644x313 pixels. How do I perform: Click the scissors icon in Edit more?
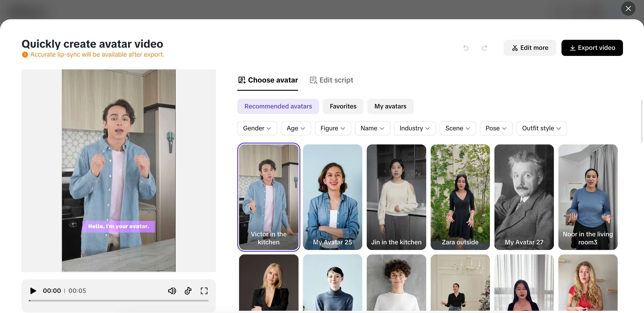(515, 48)
